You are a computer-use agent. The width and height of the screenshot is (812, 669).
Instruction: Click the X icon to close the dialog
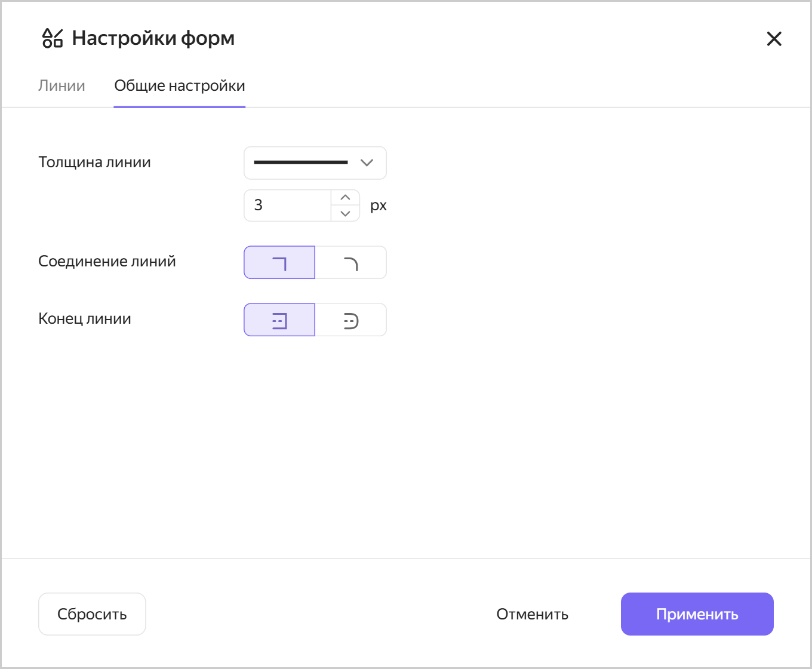774,38
